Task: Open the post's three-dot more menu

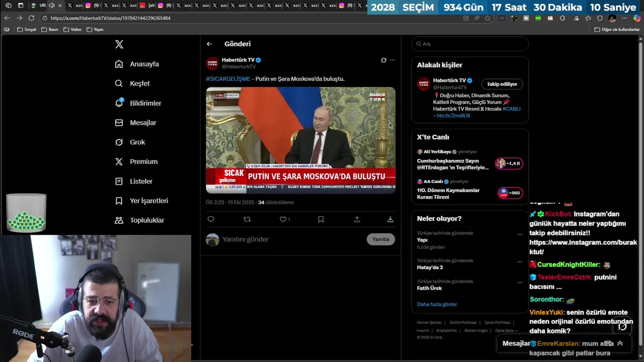Action: click(x=392, y=60)
